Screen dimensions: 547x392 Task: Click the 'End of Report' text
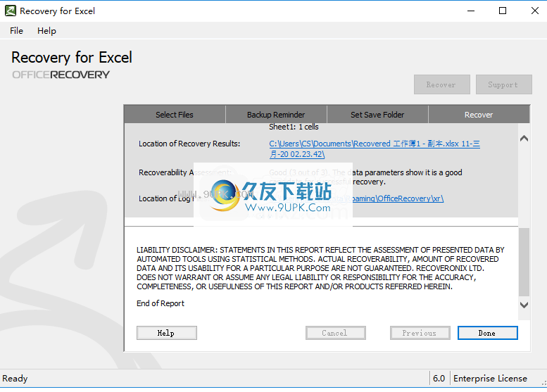click(x=160, y=303)
